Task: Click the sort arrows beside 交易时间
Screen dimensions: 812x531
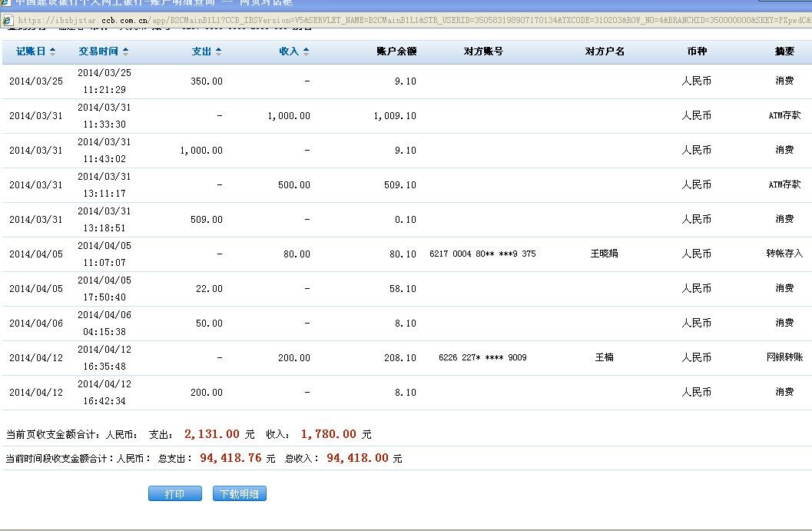Action: click(126, 51)
